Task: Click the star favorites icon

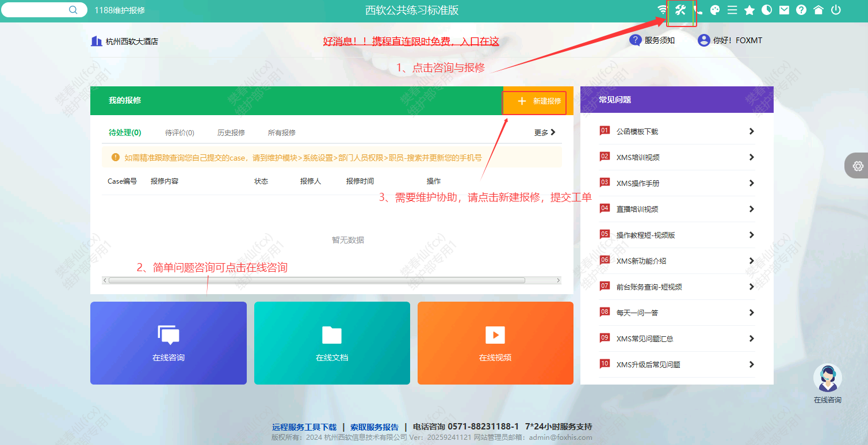Action: pyautogui.click(x=750, y=10)
